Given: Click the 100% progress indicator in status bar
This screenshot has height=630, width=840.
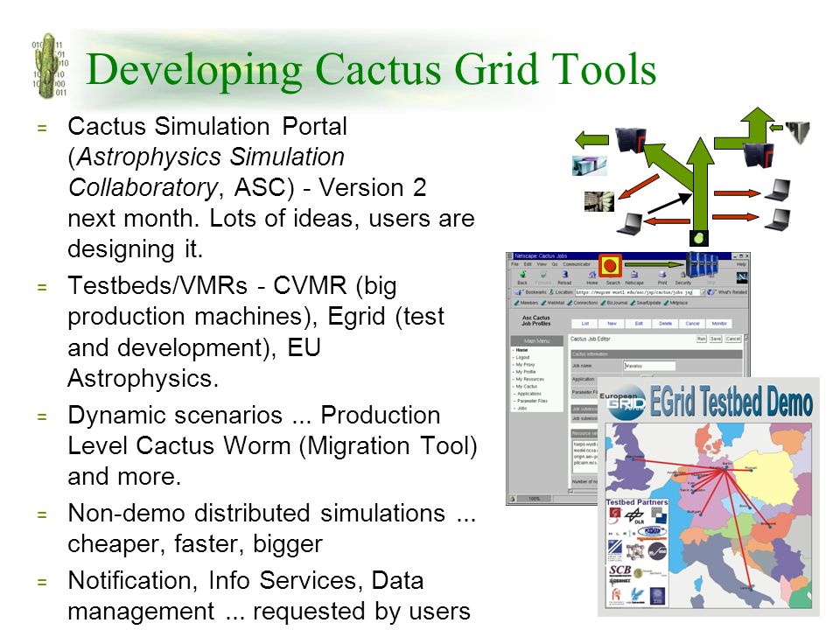Looking at the screenshot, I should coord(534,499).
